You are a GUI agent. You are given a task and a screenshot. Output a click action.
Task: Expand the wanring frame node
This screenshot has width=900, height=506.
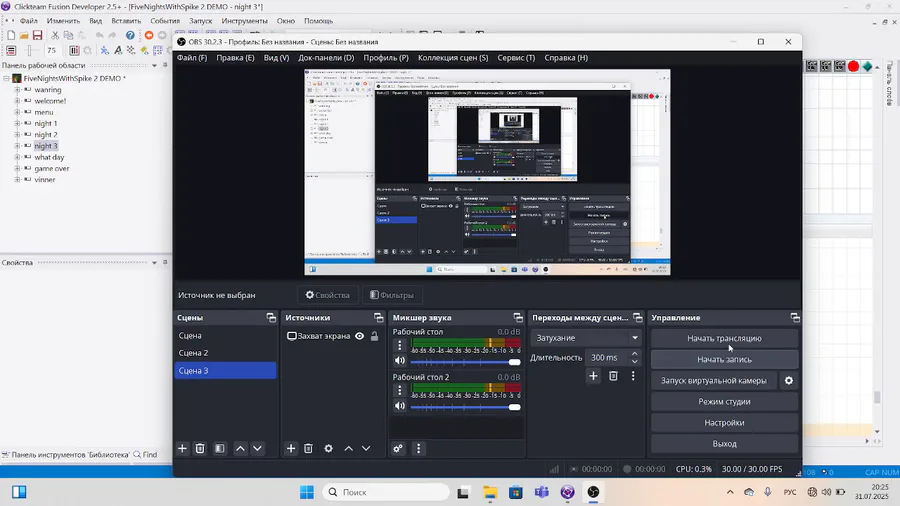[x=17, y=90]
